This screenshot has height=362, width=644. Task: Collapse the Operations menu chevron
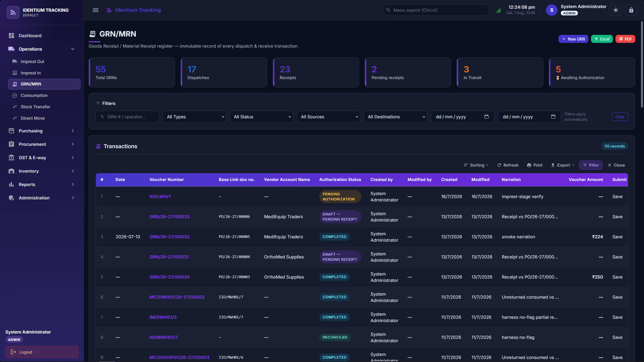coord(73,49)
